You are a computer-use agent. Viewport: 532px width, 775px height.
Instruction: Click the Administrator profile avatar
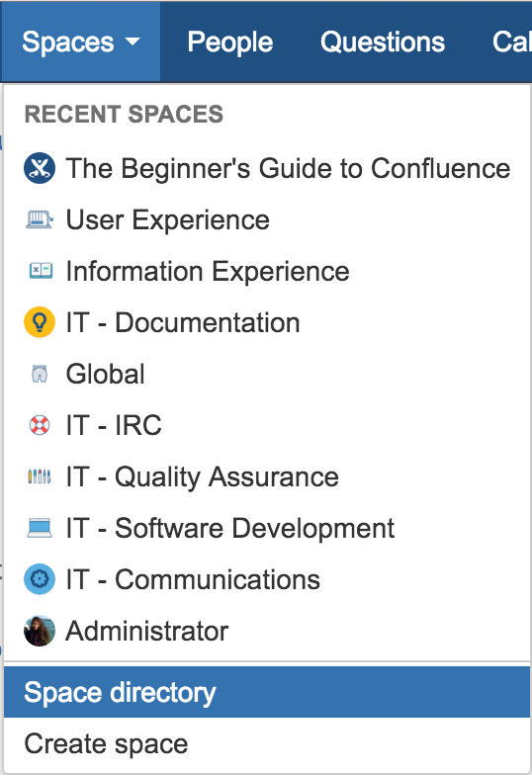point(40,631)
